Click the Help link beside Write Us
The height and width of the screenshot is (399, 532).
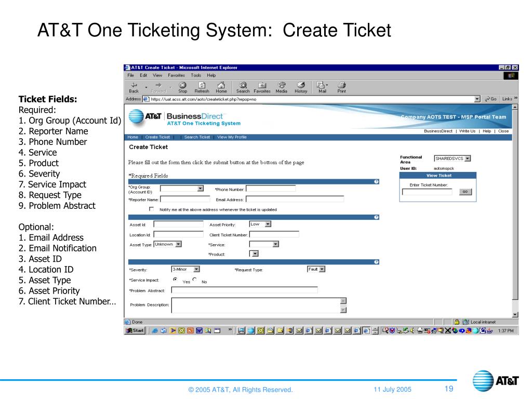pos(487,131)
